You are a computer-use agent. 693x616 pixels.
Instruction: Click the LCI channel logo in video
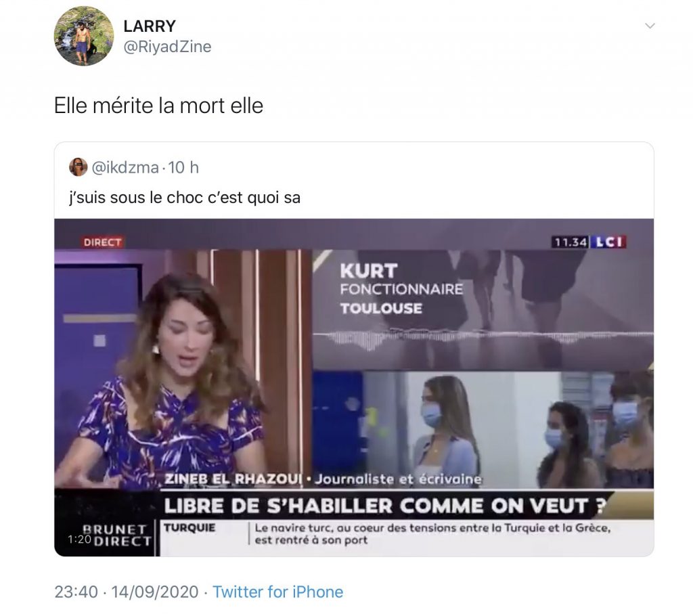[608, 242]
